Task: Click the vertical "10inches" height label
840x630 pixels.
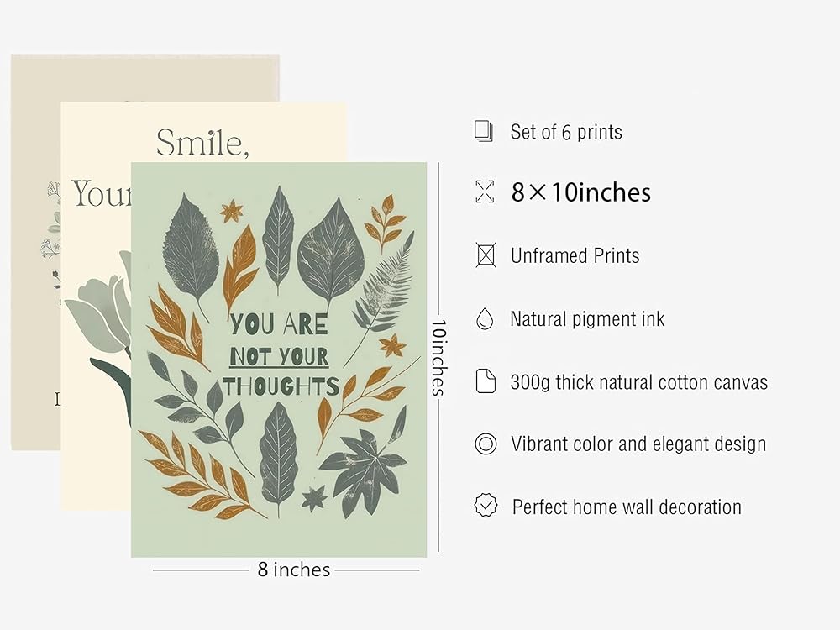Action: pyautogui.click(x=438, y=355)
